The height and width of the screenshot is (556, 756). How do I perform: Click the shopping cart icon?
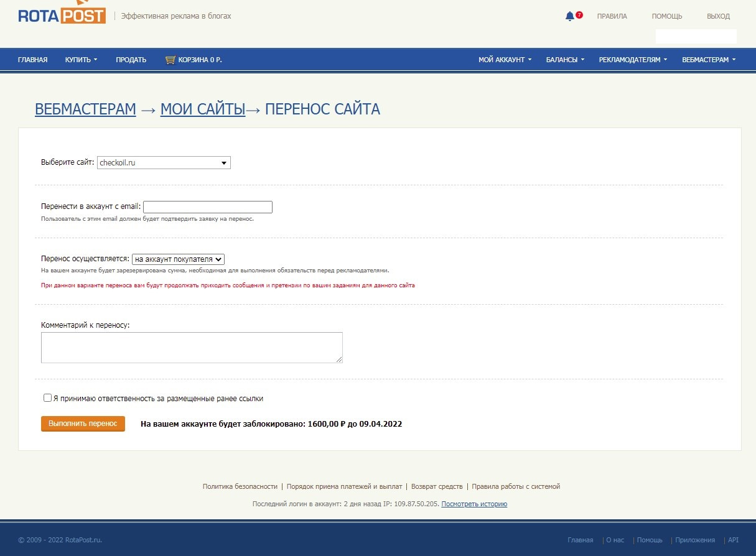click(x=170, y=60)
